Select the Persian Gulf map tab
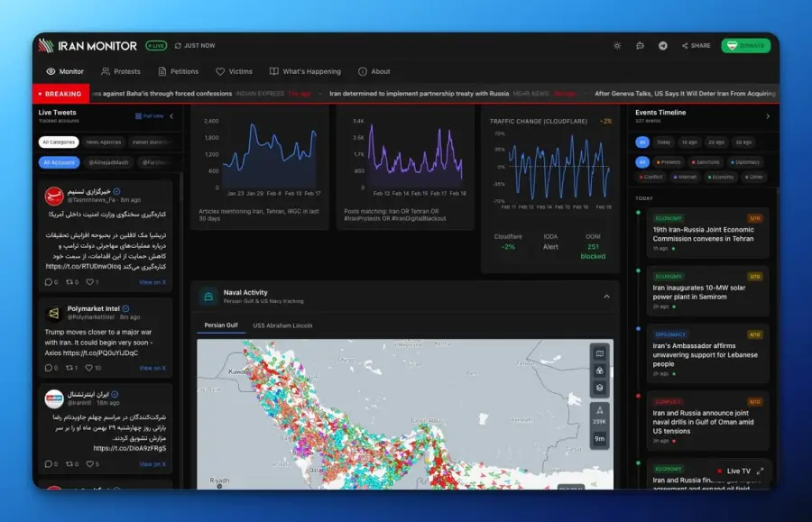The height and width of the screenshot is (522, 812). point(221,325)
